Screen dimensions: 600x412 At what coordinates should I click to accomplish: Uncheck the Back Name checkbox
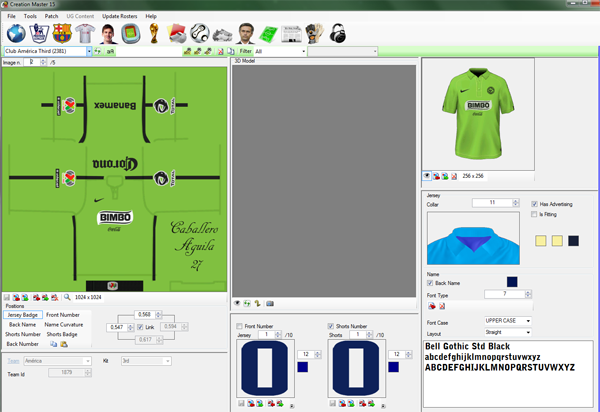click(430, 283)
